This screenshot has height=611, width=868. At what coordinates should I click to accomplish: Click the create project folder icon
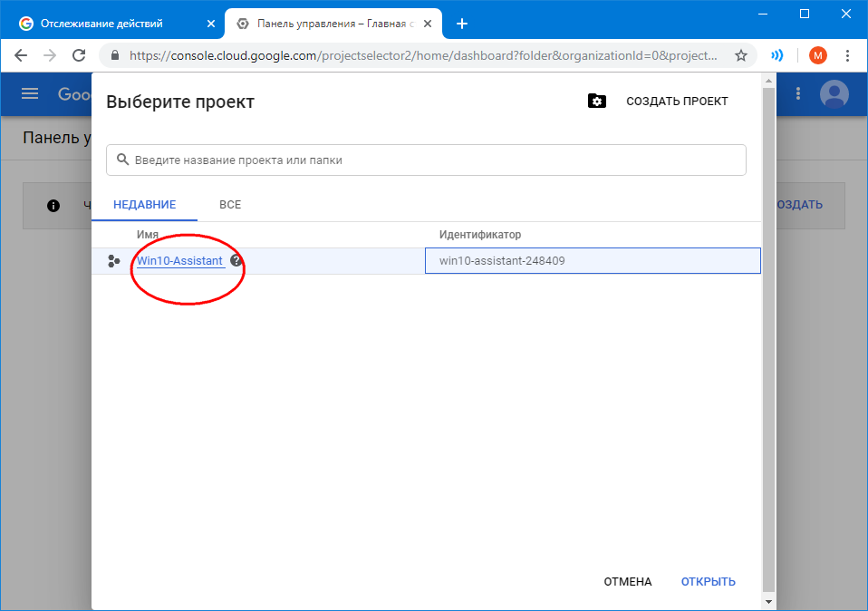click(x=596, y=102)
